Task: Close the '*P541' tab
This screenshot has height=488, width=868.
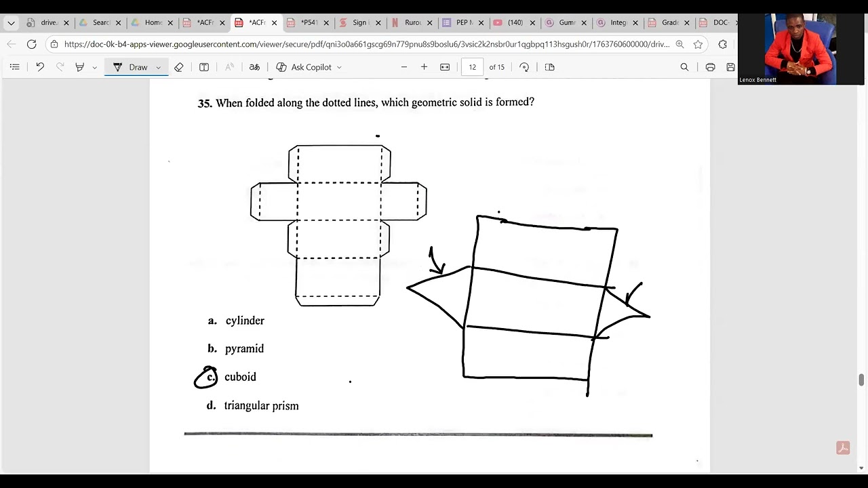Action: [326, 22]
